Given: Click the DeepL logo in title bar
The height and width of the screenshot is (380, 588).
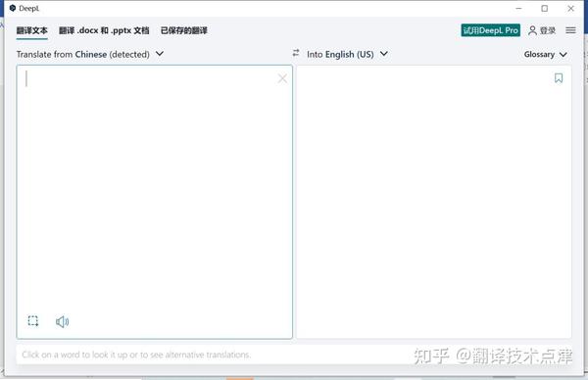Looking at the screenshot, I should click(x=13, y=8).
